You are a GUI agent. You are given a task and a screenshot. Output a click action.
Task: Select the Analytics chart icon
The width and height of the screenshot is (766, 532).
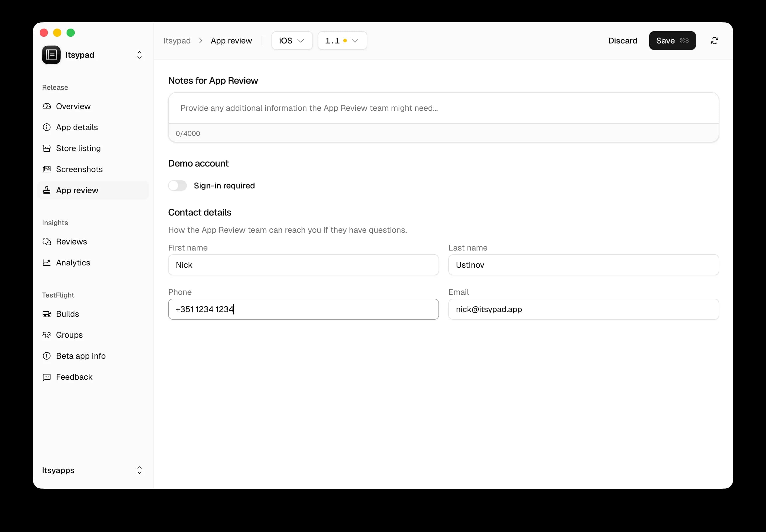pos(47,263)
